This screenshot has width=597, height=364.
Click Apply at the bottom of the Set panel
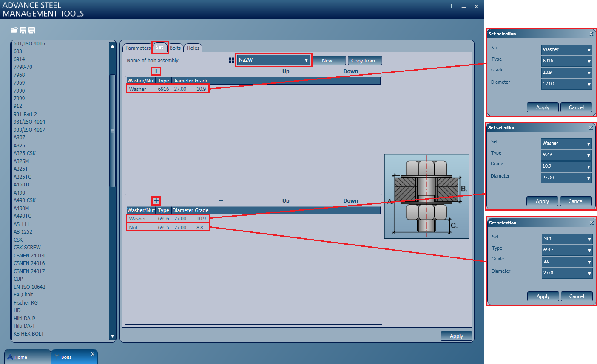pyautogui.click(x=456, y=336)
